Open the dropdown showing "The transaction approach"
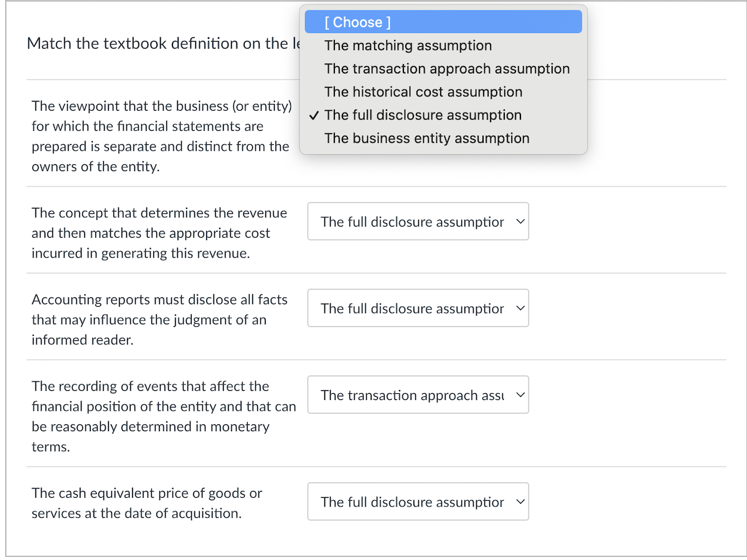Image resolution: width=747 pixels, height=560 pixels. click(x=412, y=395)
